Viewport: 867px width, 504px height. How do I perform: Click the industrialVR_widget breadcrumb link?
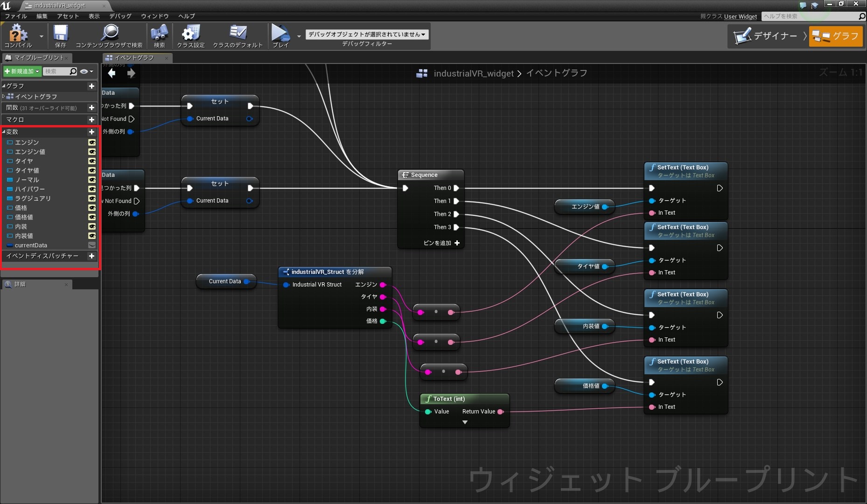coord(474,73)
